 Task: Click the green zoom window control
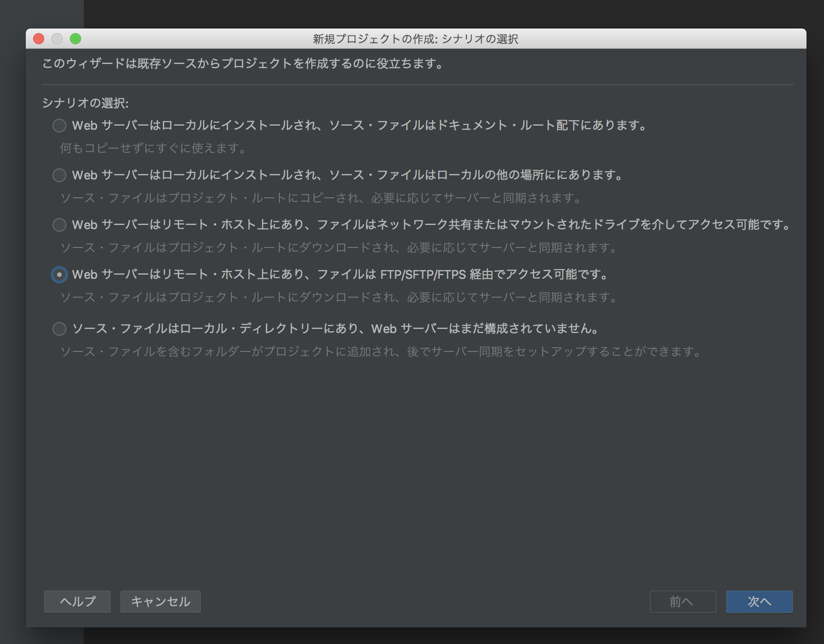coord(76,40)
